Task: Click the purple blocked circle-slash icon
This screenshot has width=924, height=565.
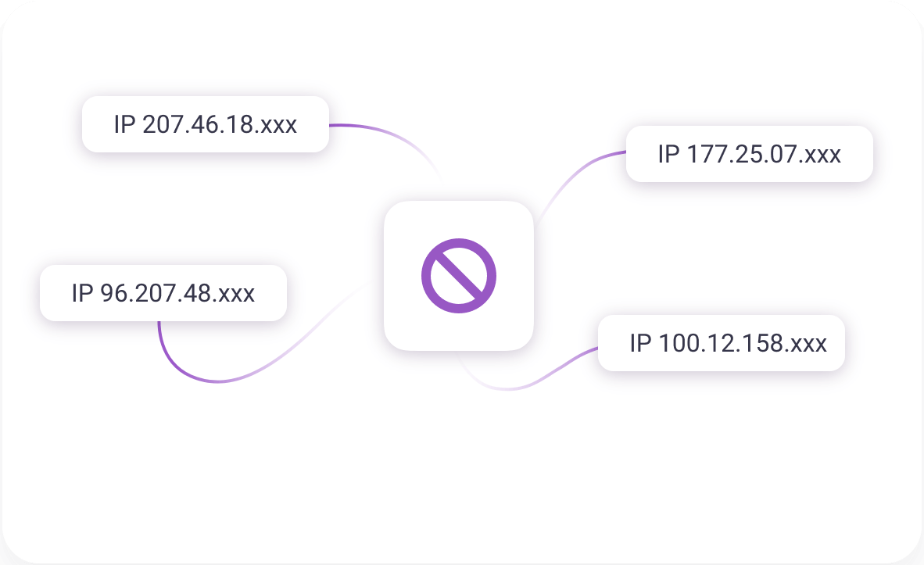Action: (x=458, y=276)
